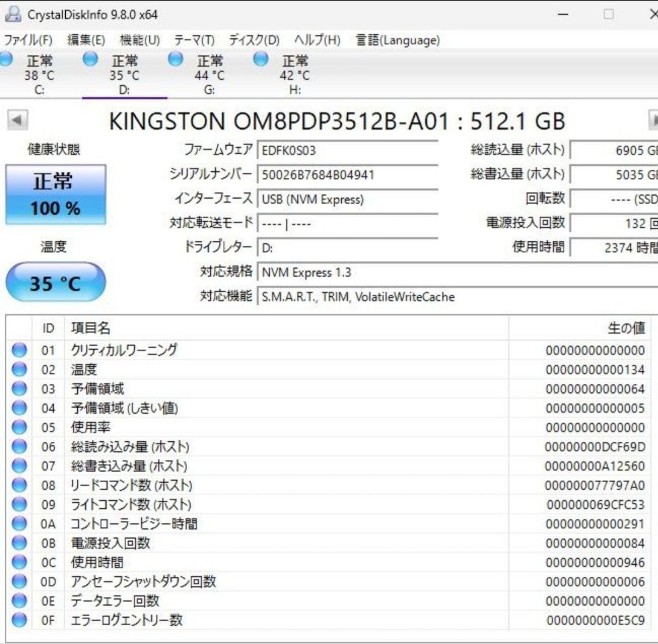Click status icon for 0E データエラー回数
Viewport: 658px width, 644px height.
click(x=19, y=601)
